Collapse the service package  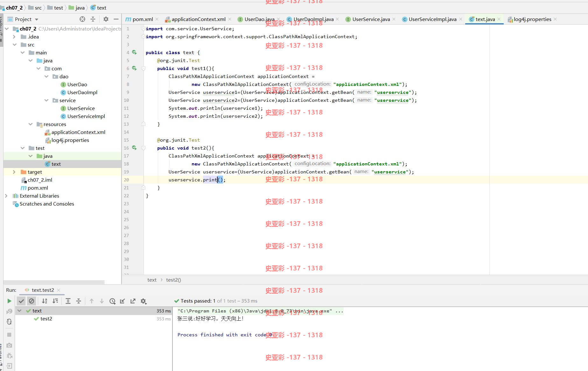coord(46,100)
